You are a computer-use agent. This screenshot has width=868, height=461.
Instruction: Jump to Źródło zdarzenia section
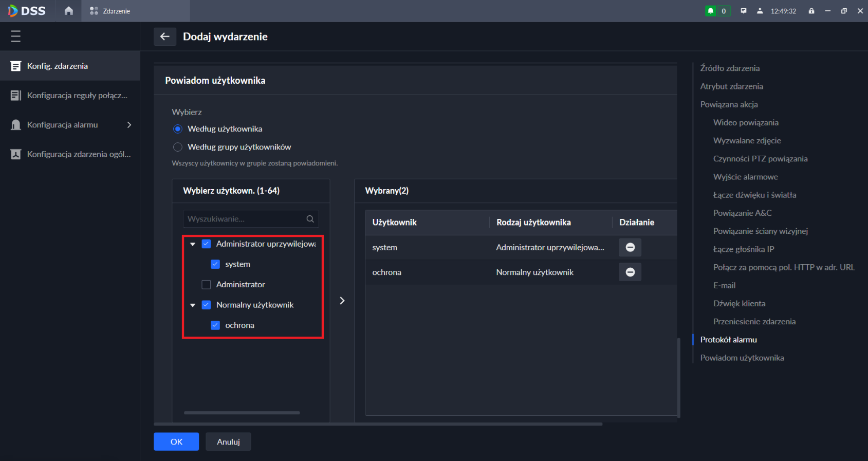click(x=730, y=68)
